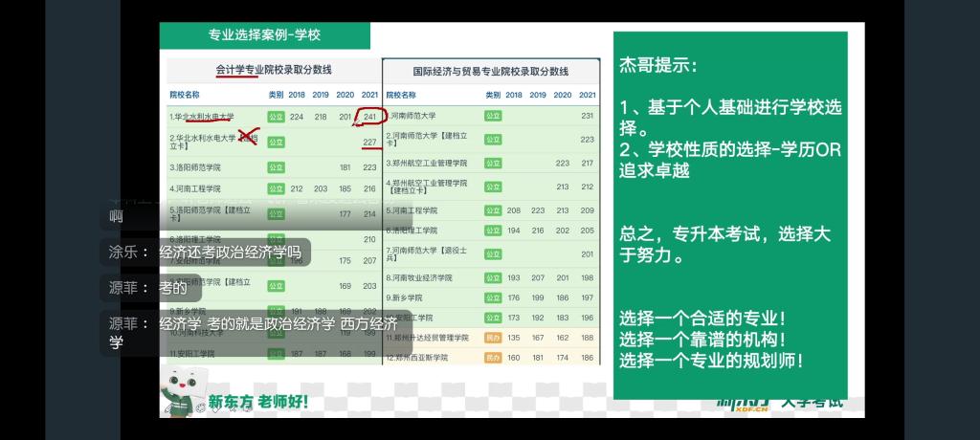
Task: Select the 专业选择案例-学校 slide title tab
Action: (x=264, y=35)
